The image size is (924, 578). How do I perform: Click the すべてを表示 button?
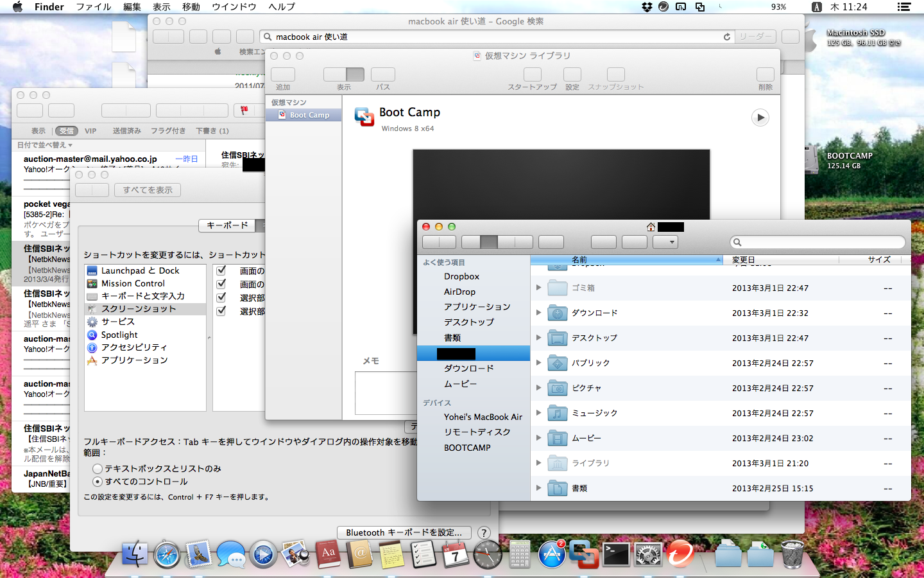point(148,190)
